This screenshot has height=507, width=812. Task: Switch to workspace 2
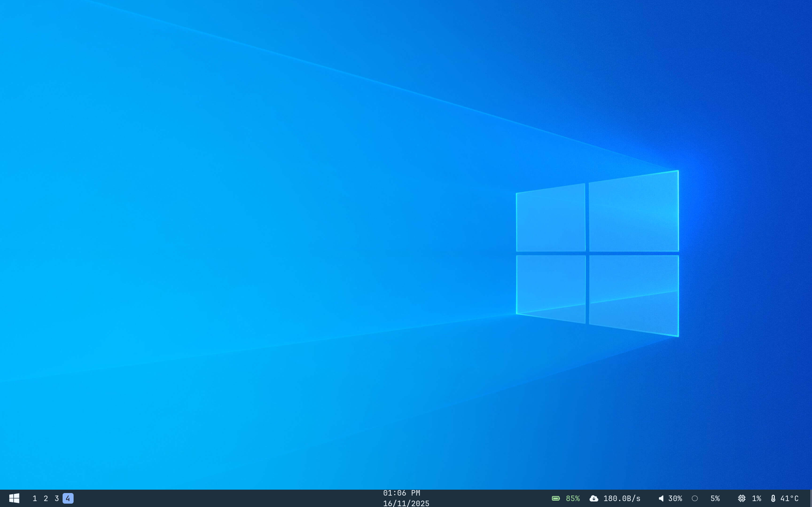(45, 498)
